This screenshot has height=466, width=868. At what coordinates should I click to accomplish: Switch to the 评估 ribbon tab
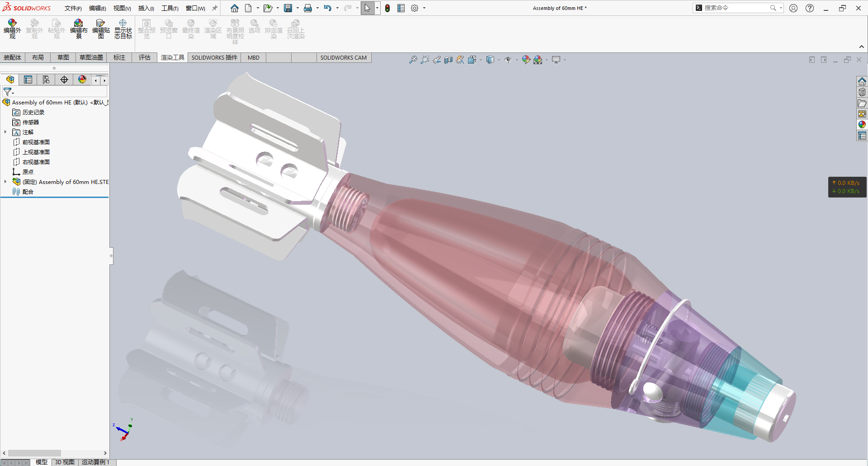[x=145, y=57]
